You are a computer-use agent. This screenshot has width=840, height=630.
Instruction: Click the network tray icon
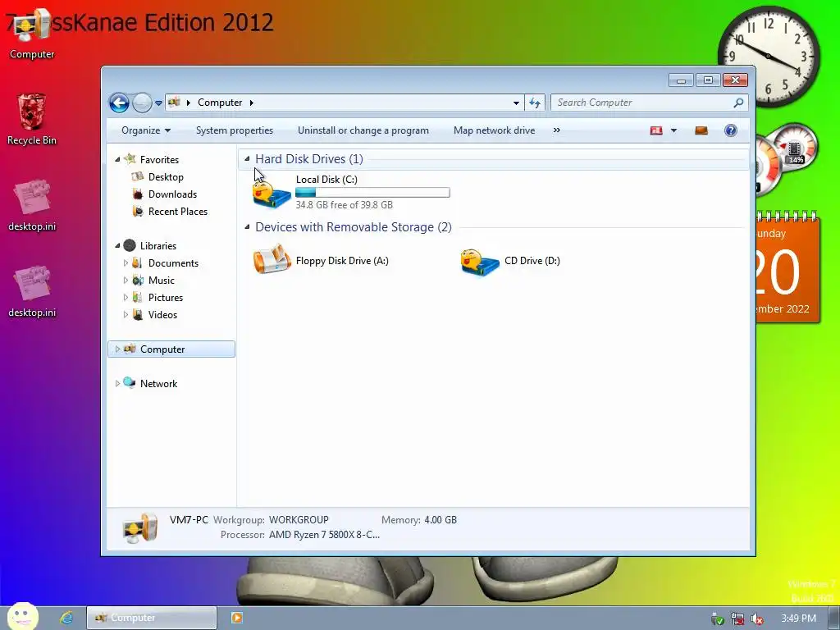click(x=737, y=619)
